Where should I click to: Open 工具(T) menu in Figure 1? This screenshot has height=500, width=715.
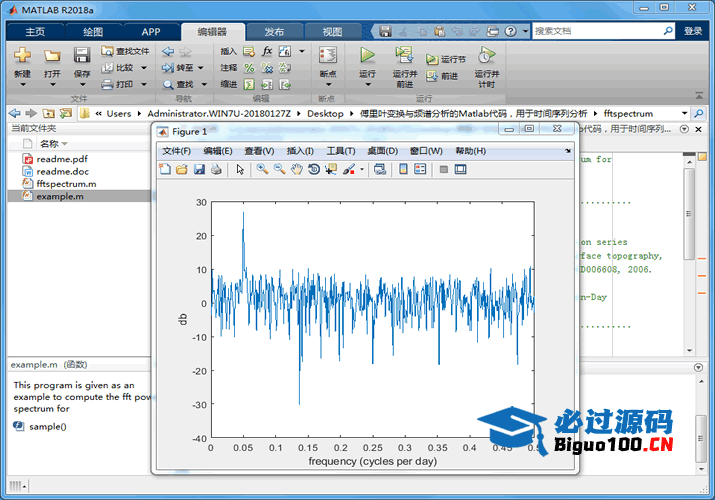point(341,151)
